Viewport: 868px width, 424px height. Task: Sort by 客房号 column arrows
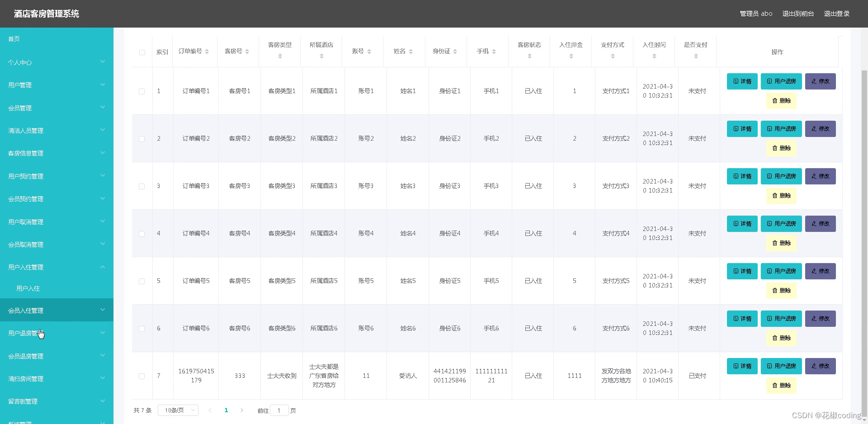click(247, 52)
